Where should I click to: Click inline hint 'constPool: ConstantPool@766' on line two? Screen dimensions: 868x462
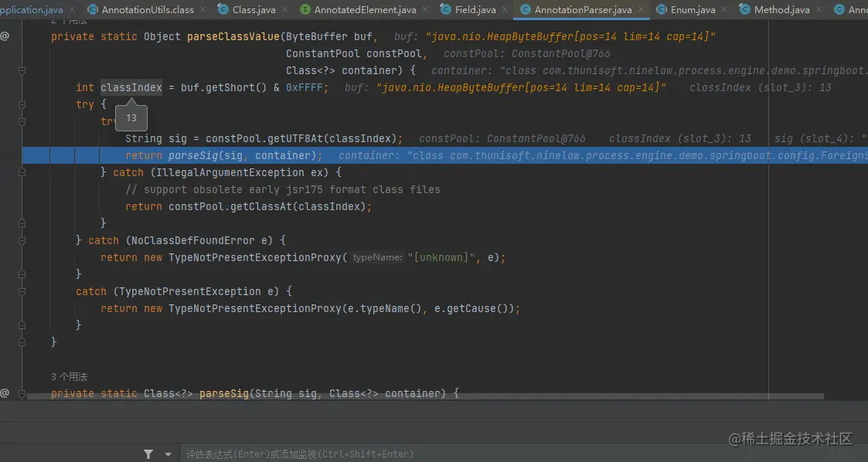pyautogui.click(x=526, y=53)
